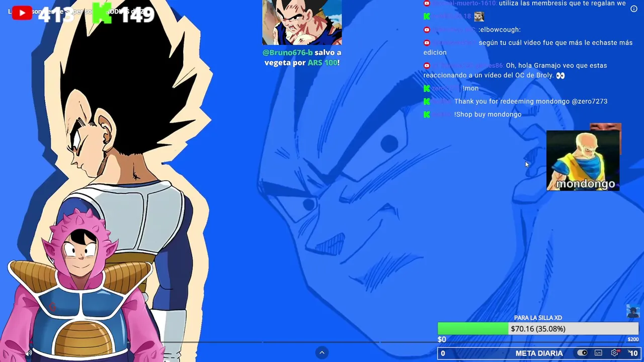Click the YouTube logo icon top-left
This screenshot has height=362, width=644.
coord(22,13)
